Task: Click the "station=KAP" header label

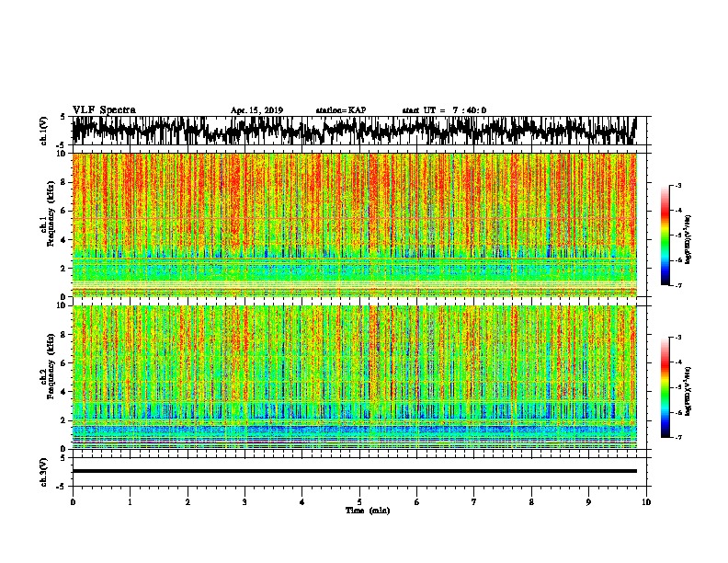Action: tap(341, 110)
